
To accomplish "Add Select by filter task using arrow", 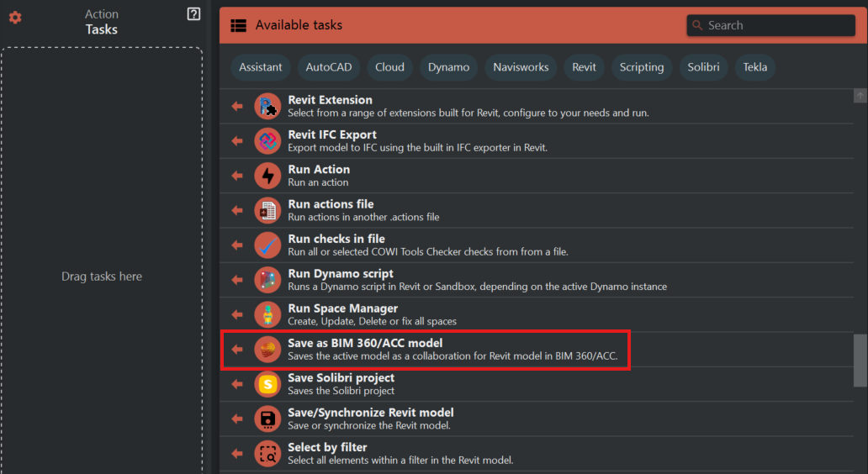I will pyautogui.click(x=237, y=454).
